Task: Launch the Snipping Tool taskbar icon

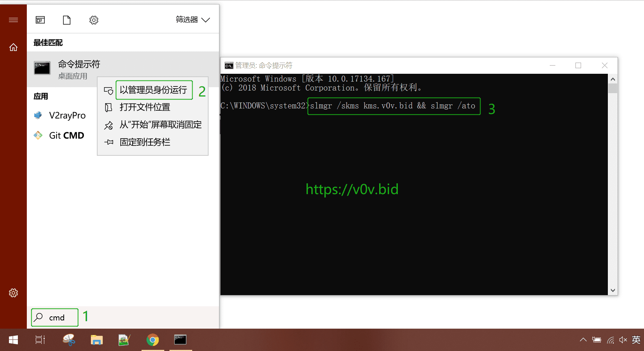Action: tap(69, 340)
